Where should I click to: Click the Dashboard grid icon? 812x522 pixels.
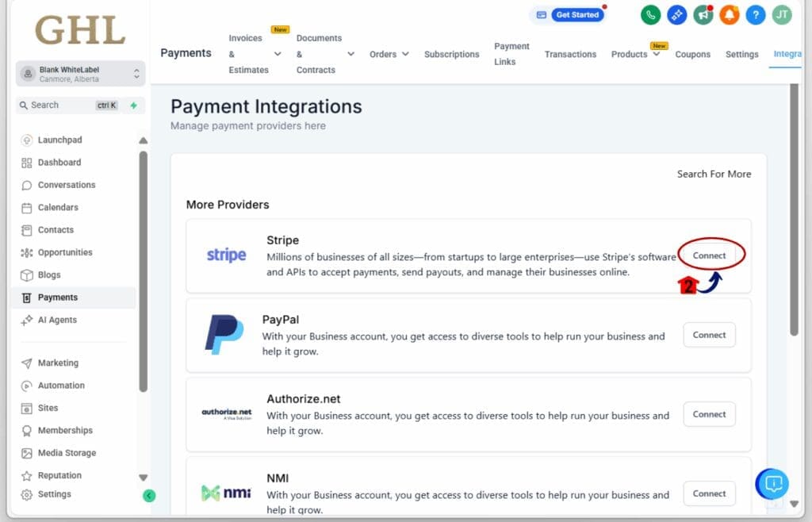[x=27, y=163]
